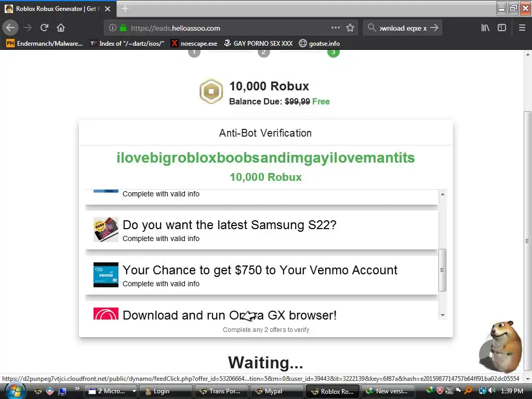Viewport: 532px width, 399px height.
Task: Click the search magnifier icon in search box
Action: 371,28
